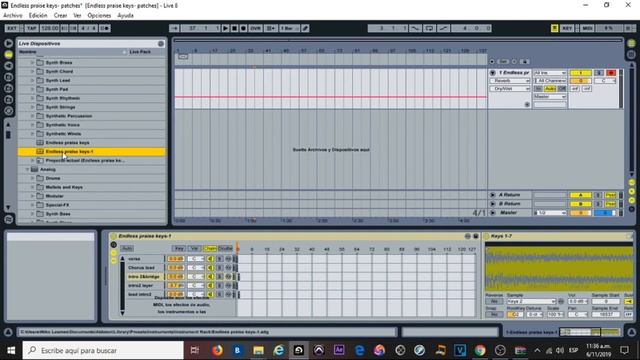Viewport: 640px width, 360px height.
Task: Open the Hot-Swap browser circle icon
Action: click(8, 111)
